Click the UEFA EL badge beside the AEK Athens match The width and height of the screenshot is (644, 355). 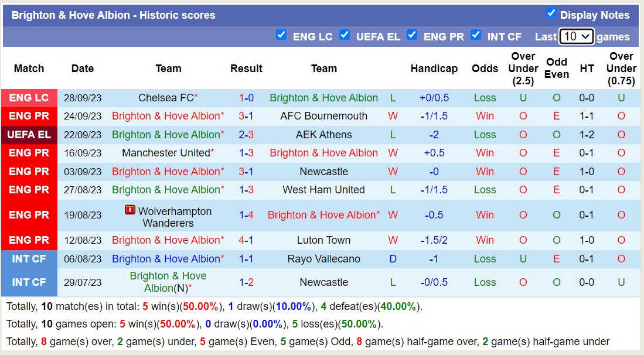click(x=29, y=135)
